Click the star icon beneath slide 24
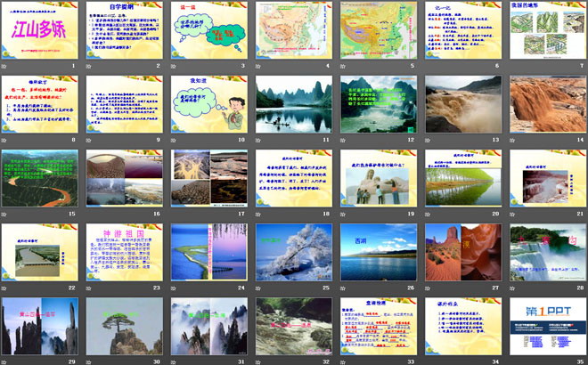588x365 pixels. (173, 288)
